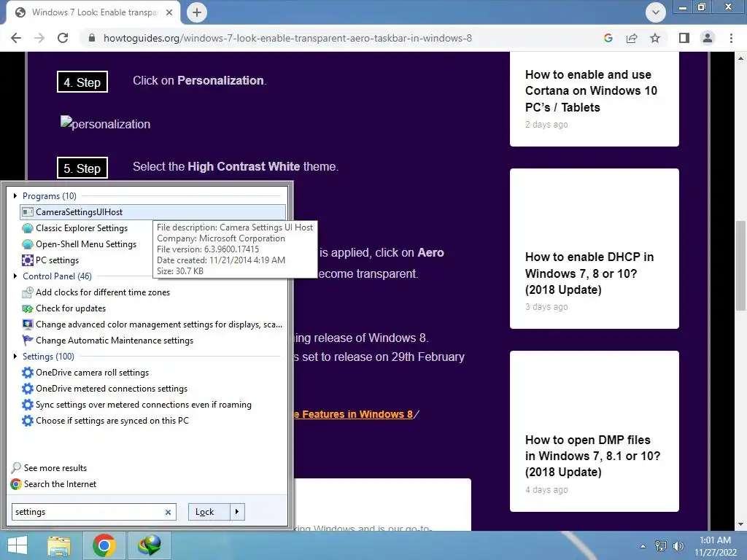This screenshot has height=560, width=747.
Task: Click the network tray icon
Action: coord(660,546)
